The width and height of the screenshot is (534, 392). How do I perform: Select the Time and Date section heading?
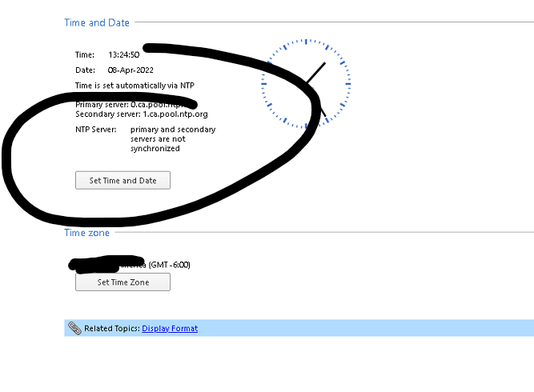click(x=97, y=22)
